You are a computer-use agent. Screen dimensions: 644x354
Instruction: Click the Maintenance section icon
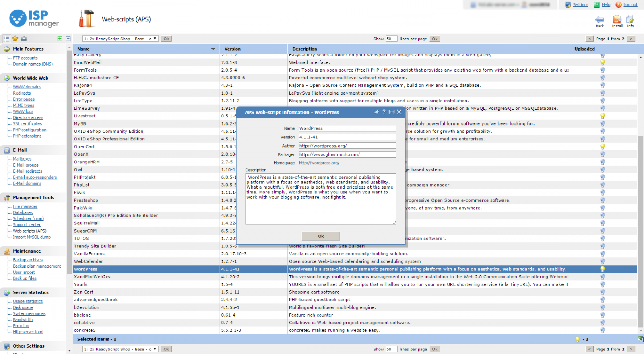(7, 251)
